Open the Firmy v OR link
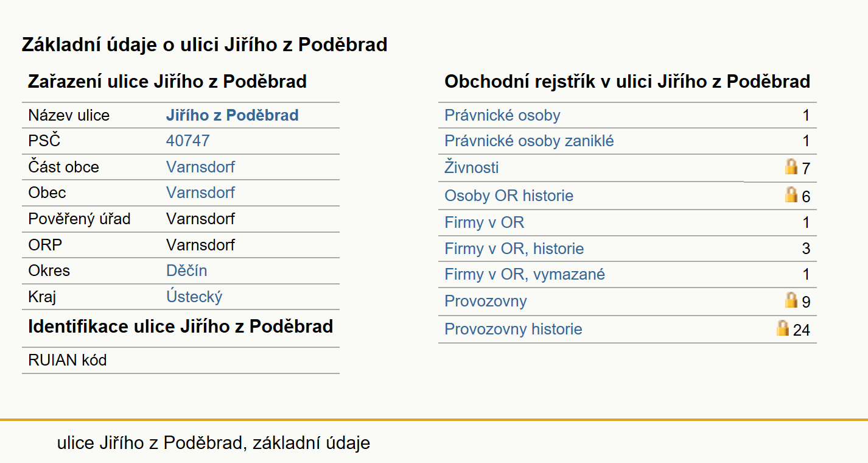Screen dimensions: 868x463 pos(484,223)
